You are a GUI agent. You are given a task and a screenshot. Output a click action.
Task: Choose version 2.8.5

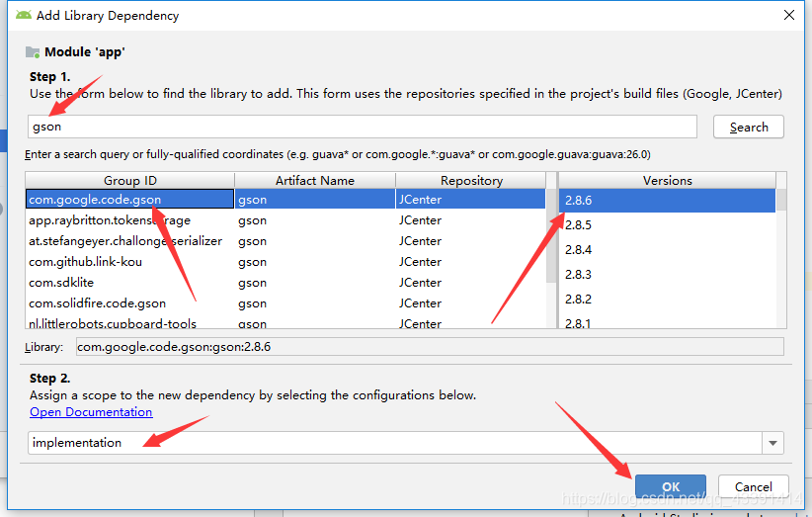(x=667, y=225)
